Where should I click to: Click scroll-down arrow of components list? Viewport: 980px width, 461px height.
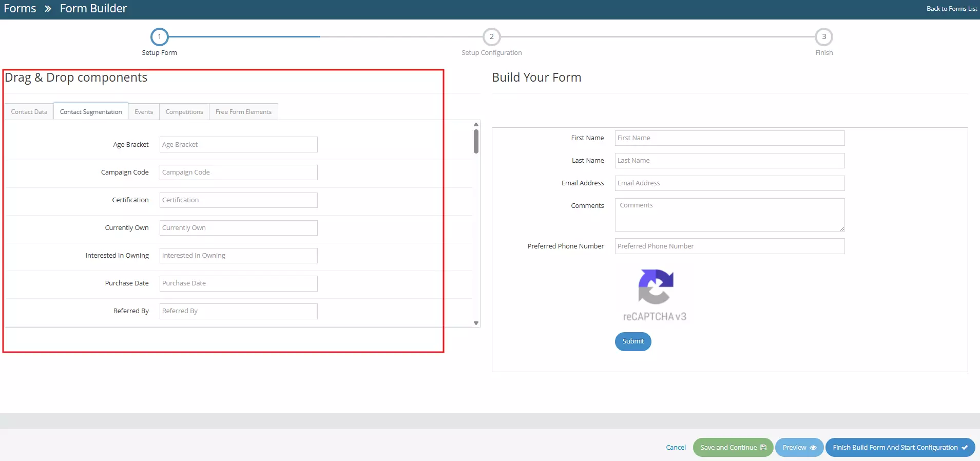[476, 323]
